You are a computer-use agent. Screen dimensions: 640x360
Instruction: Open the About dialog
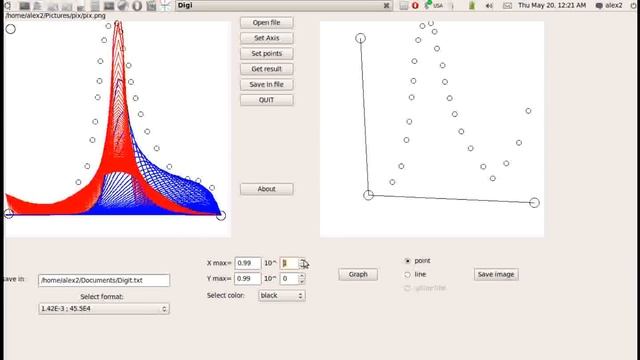click(x=267, y=189)
